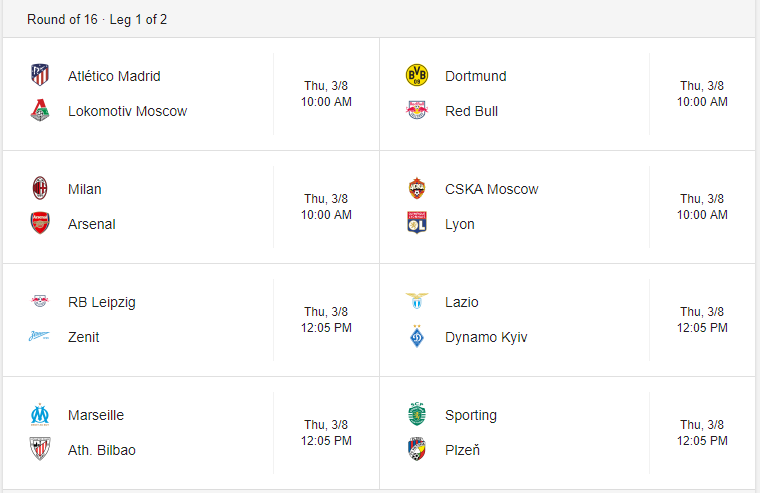Click the CSKA Moscow logo
This screenshot has height=493, width=760.
(417, 188)
